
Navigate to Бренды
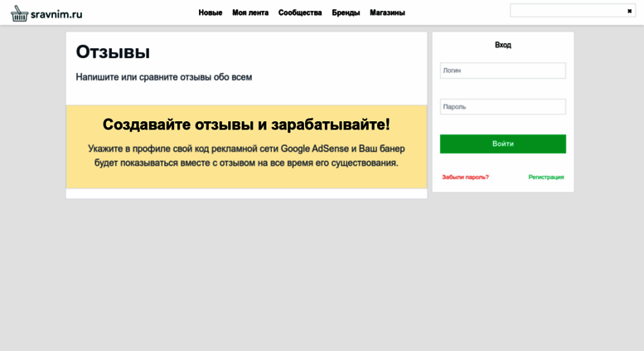click(x=346, y=12)
